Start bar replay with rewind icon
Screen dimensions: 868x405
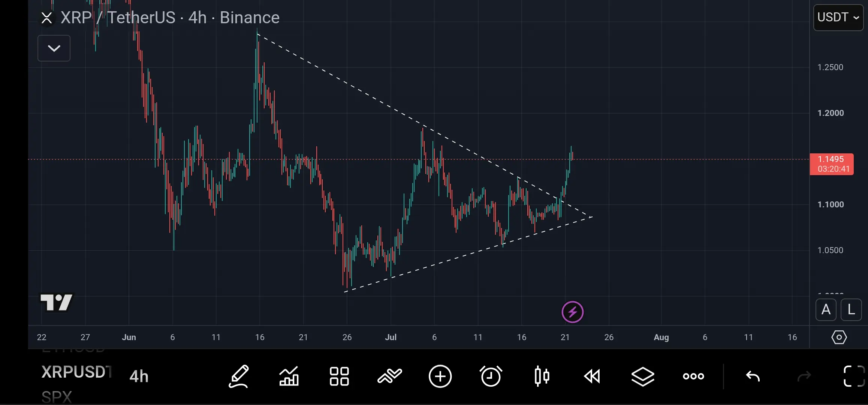[592, 376]
